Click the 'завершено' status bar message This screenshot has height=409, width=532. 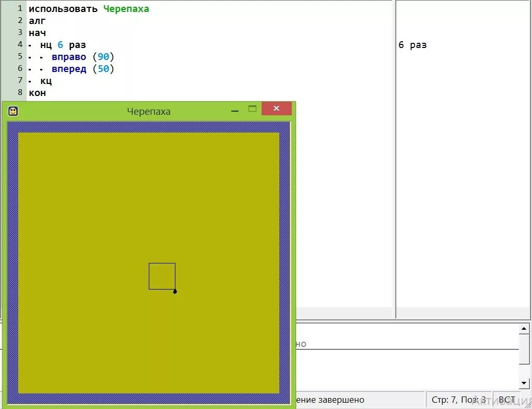click(341, 400)
